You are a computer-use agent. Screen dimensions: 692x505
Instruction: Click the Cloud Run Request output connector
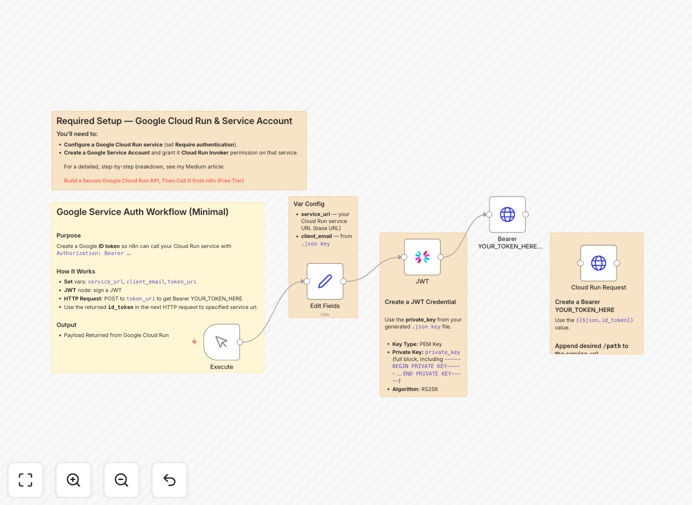coord(617,263)
